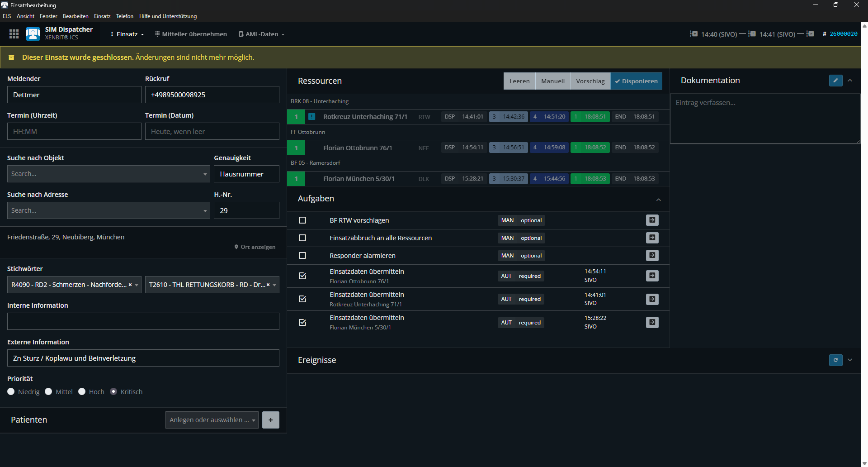Viewport: 868px width, 467px height.
Task: Open the Bearbeiten menu
Action: (75, 16)
